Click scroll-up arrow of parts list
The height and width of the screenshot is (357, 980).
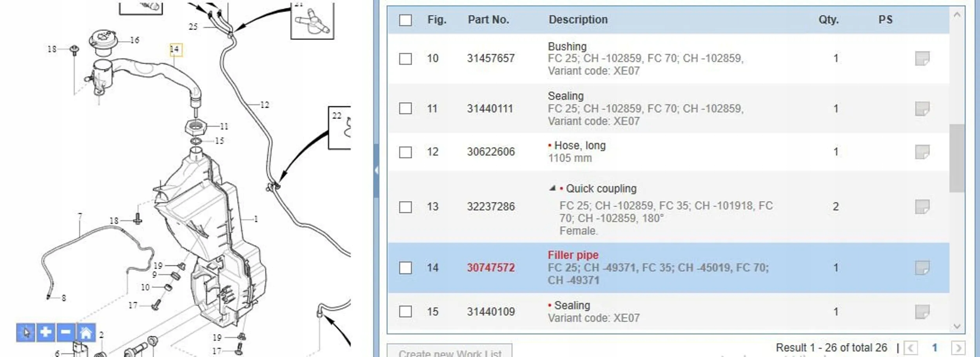coord(957,15)
